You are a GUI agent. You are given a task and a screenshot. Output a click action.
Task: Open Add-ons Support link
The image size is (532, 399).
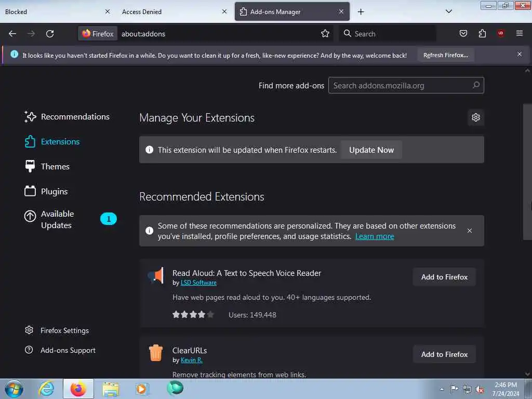pos(60,350)
